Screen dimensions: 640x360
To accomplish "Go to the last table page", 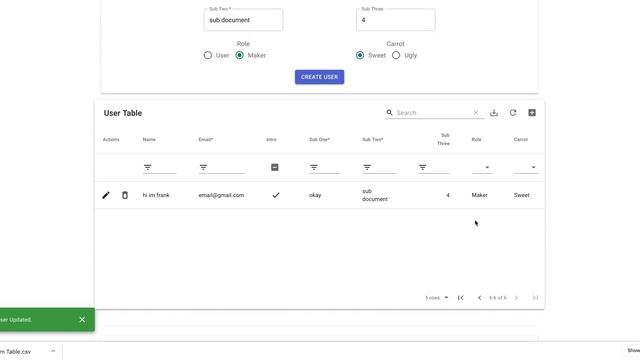I will point(535,298).
